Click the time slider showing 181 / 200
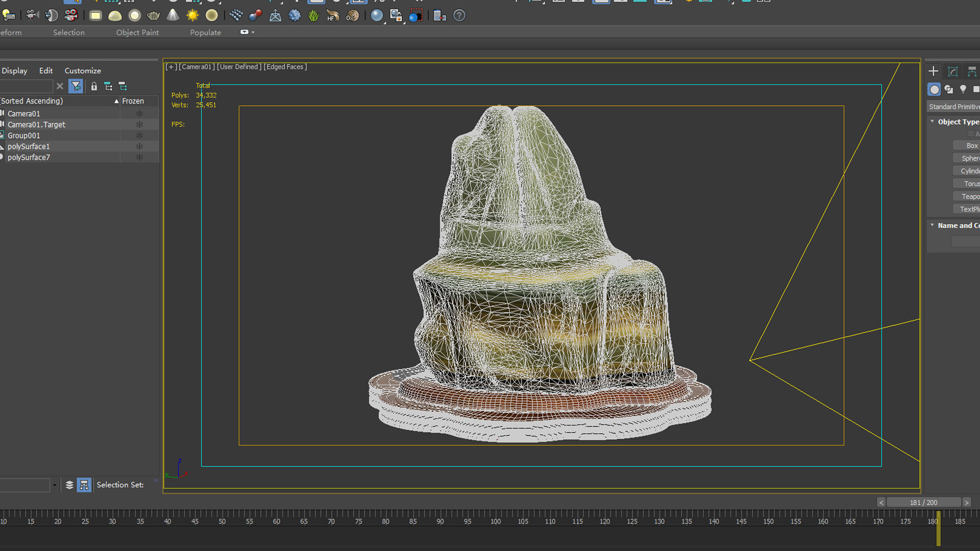This screenshot has width=980, height=551. (x=924, y=503)
